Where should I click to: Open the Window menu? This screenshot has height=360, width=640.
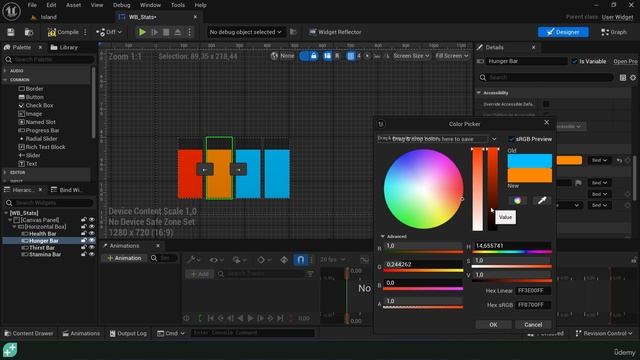pyautogui.click(x=150, y=5)
